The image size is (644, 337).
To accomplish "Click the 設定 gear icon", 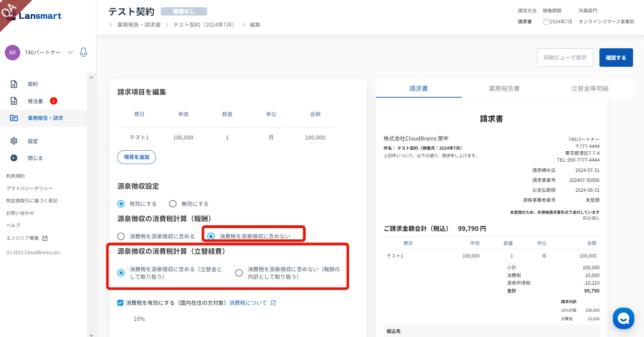I will point(14,141).
